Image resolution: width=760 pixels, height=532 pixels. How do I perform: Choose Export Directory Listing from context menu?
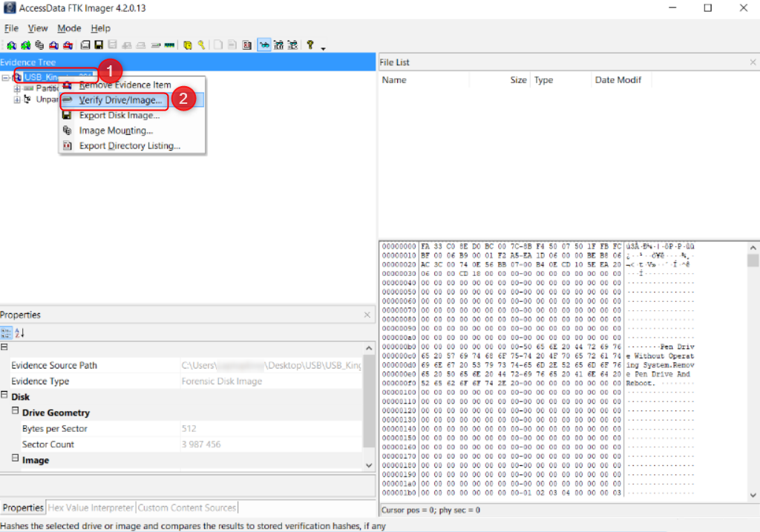130,145
